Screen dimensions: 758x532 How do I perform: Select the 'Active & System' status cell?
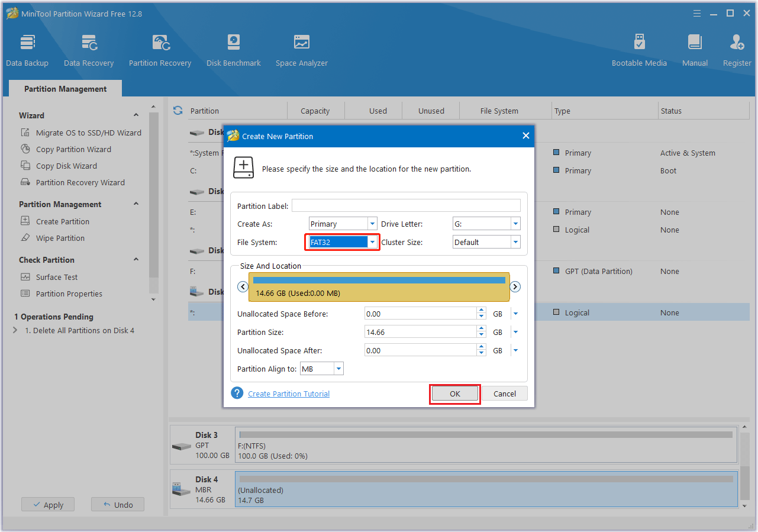pyautogui.click(x=688, y=153)
